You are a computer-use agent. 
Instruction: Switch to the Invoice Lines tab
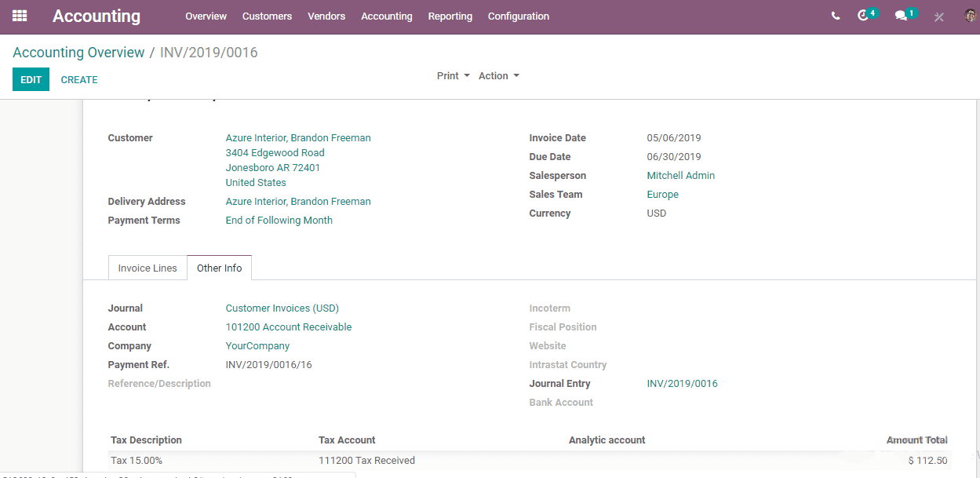pos(148,268)
